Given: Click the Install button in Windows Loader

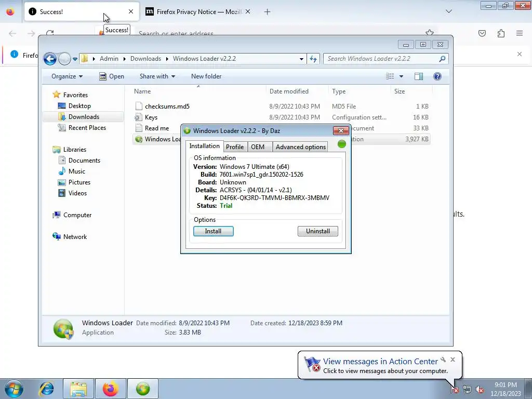Looking at the screenshot, I should [214, 231].
